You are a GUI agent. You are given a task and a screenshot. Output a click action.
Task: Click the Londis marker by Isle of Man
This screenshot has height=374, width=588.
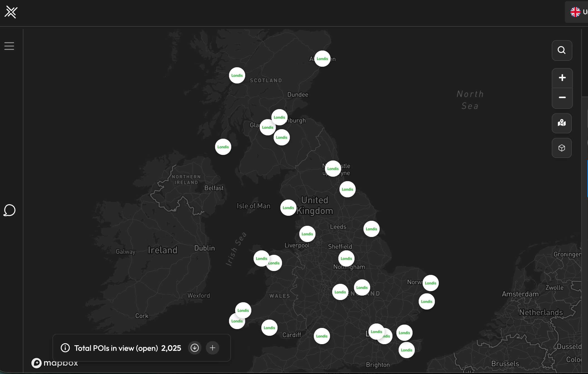[288, 208]
